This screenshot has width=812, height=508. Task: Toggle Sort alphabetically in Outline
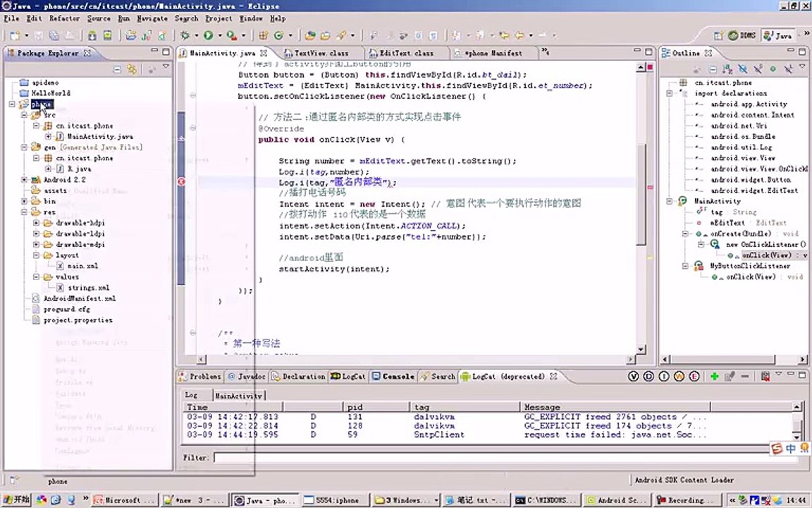tap(727, 69)
